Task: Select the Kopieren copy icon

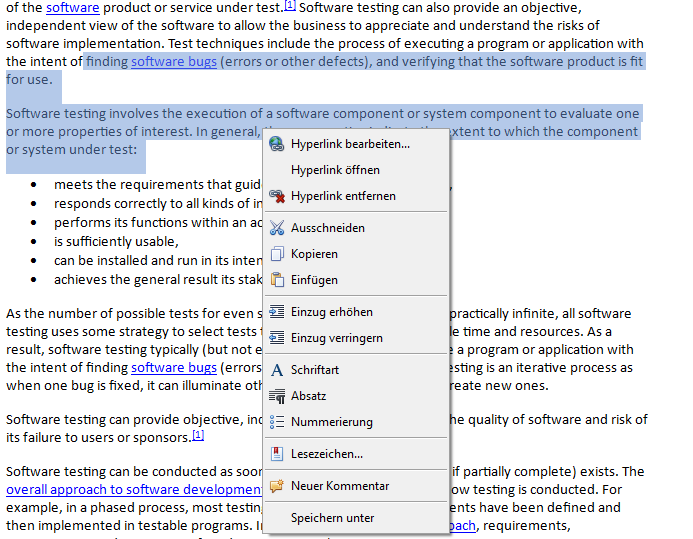Action: point(277,254)
